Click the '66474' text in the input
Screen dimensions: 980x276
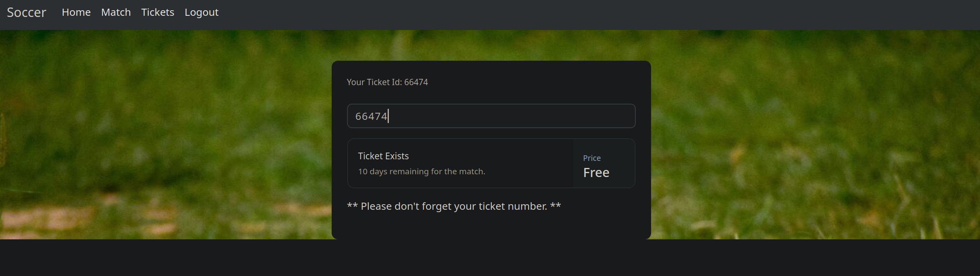click(x=371, y=116)
